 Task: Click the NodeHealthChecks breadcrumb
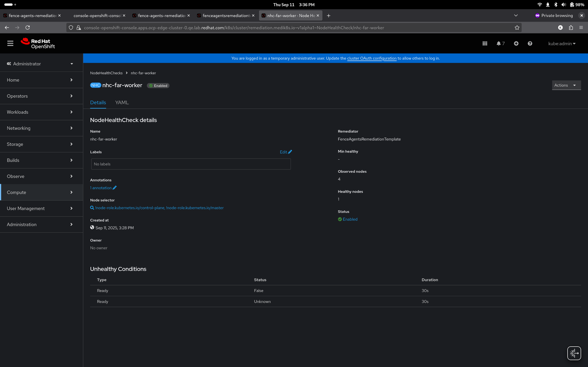[x=106, y=73]
